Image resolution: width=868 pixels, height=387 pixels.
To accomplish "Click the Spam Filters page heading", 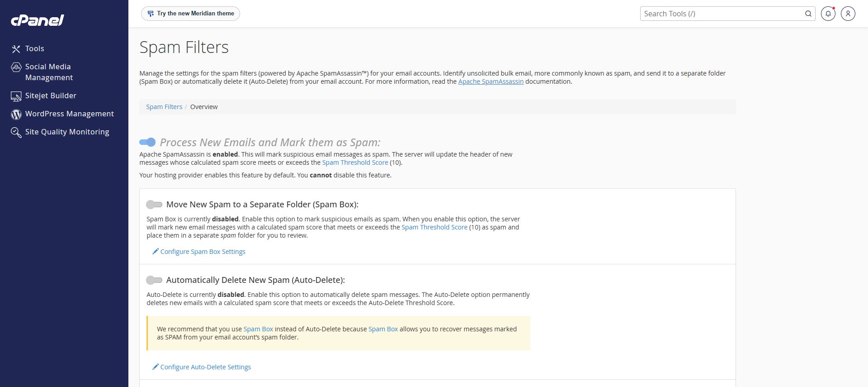I will coord(184,47).
